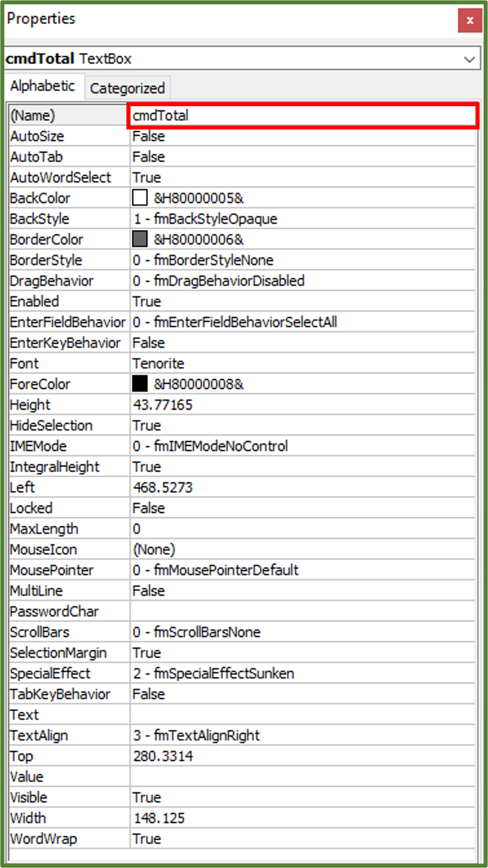This screenshot has height=868, width=488.
Task: Click the empty Text property field
Action: pyautogui.click(x=303, y=715)
